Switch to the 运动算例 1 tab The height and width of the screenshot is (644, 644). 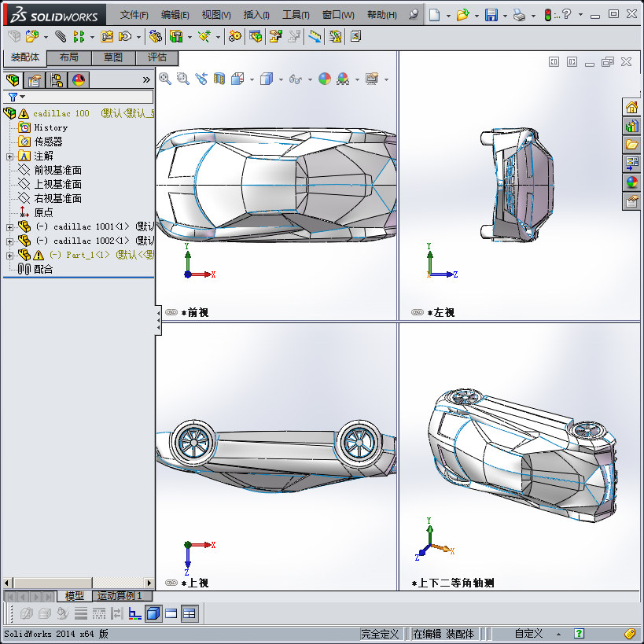pos(120,595)
